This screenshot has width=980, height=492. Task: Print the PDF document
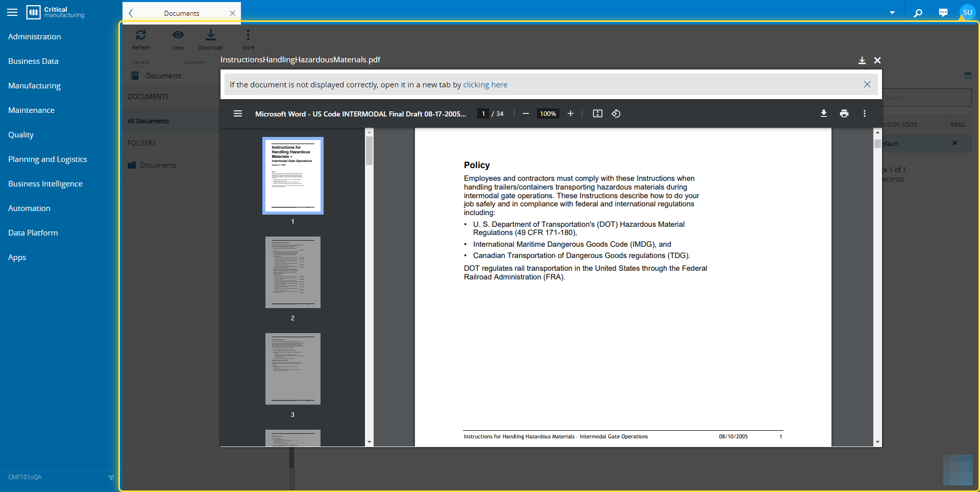844,113
